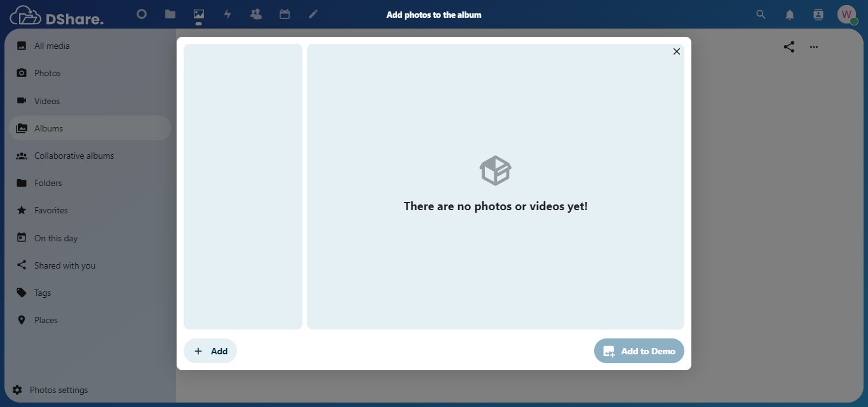Open the user avatar account menu
Screen dimensions: 868x407
(847, 15)
